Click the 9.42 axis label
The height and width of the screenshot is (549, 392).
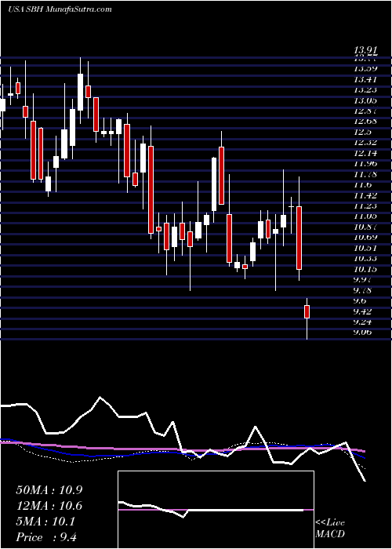pyautogui.click(x=364, y=311)
